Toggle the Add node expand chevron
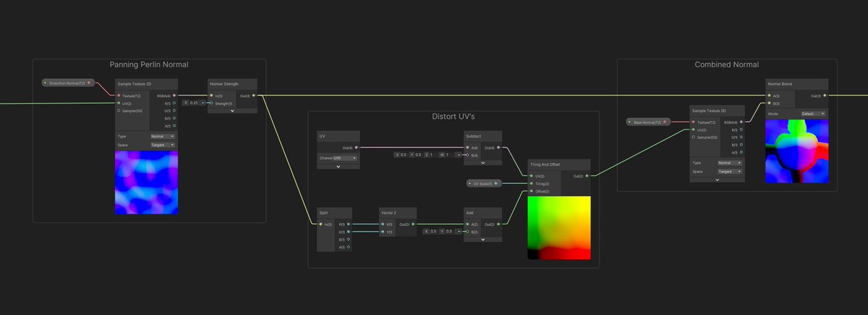The width and height of the screenshot is (868, 315). (x=482, y=240)
